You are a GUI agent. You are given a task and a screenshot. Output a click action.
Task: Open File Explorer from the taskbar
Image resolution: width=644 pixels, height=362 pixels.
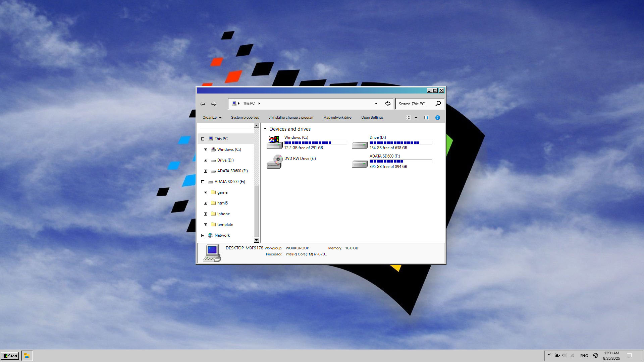[x=27, y=356]
